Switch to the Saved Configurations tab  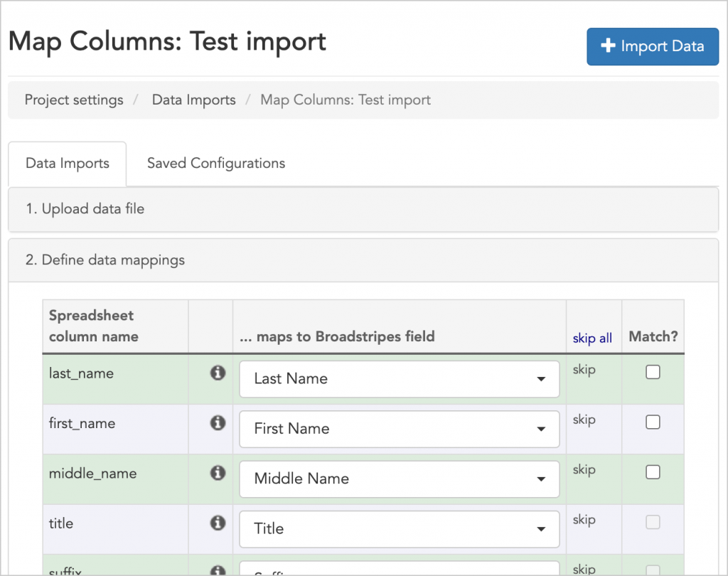[216, 163]
